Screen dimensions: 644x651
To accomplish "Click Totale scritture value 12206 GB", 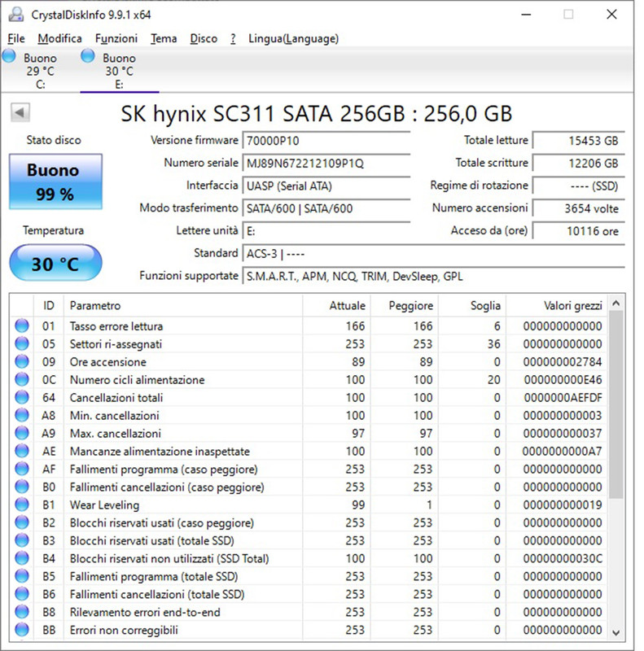I will tap(578, 164).
